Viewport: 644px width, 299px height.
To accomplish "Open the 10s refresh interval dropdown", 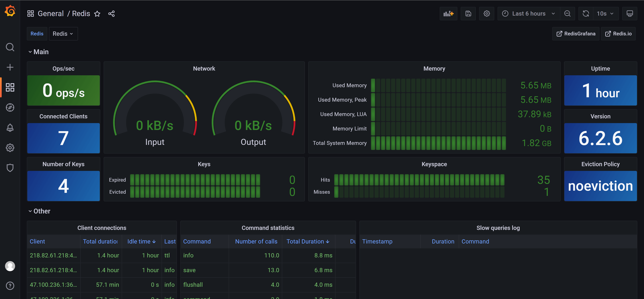I will (x=605, y=14).
